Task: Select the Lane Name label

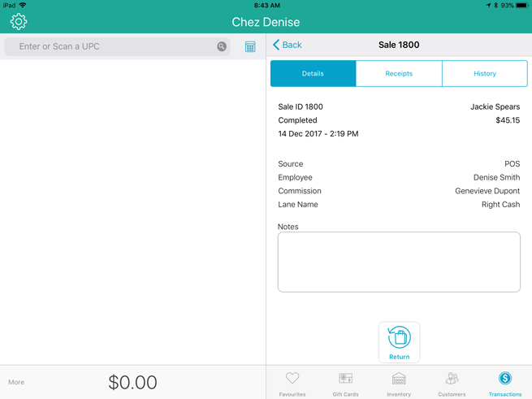Action: click(297, 205)
